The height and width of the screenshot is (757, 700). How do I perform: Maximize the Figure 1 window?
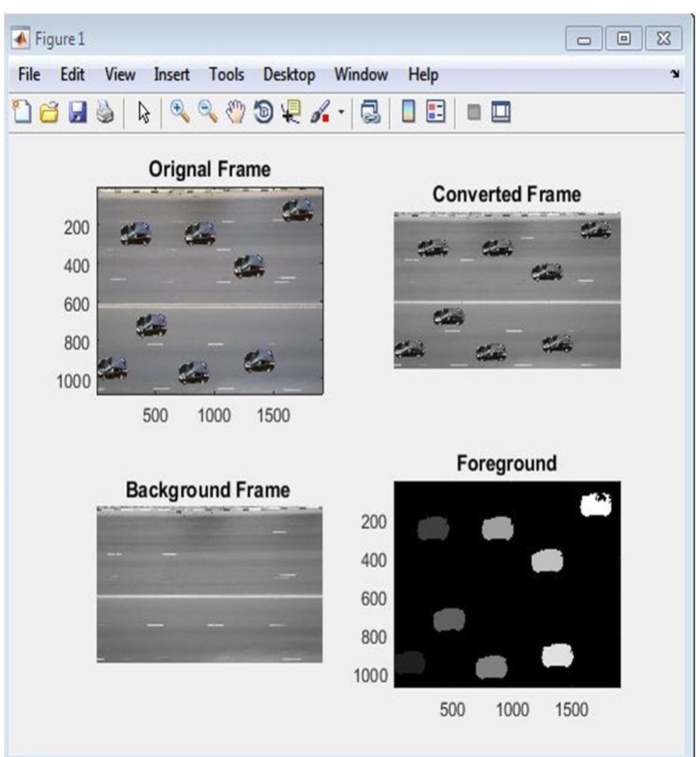click(624, 39)
